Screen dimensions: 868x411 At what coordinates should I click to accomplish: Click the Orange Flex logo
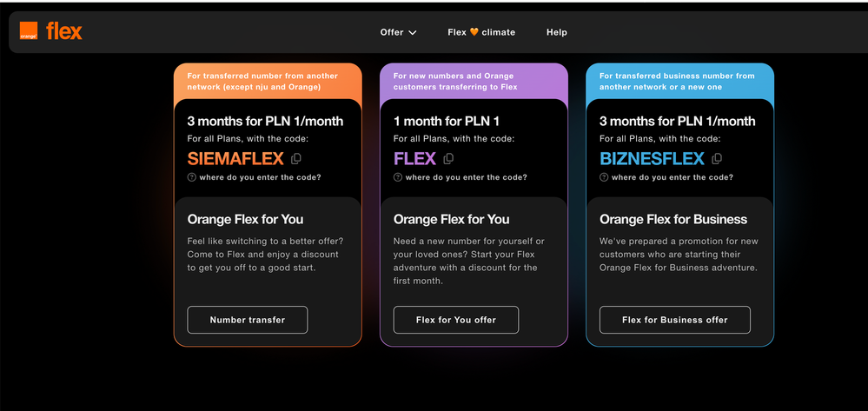[x=51, y=31]
